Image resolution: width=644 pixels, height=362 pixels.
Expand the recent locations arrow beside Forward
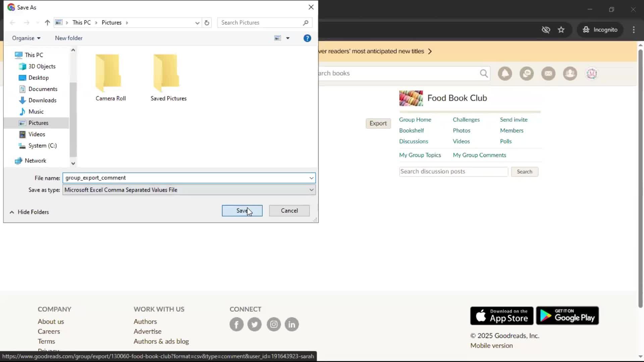(37, 22)
